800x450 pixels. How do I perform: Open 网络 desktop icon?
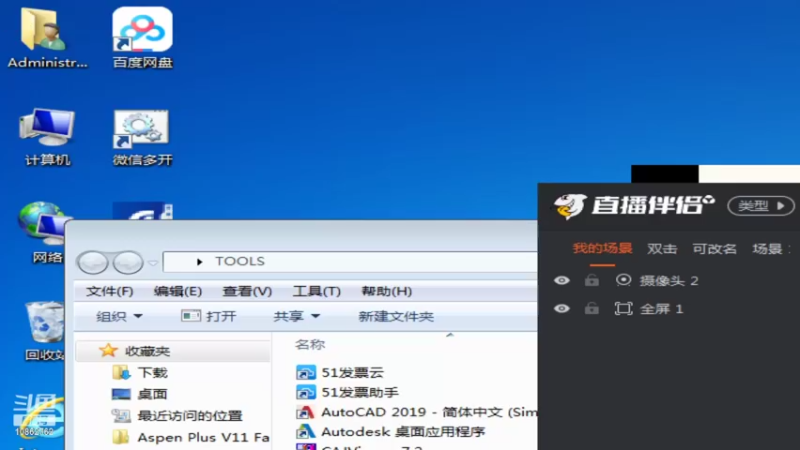43,232
